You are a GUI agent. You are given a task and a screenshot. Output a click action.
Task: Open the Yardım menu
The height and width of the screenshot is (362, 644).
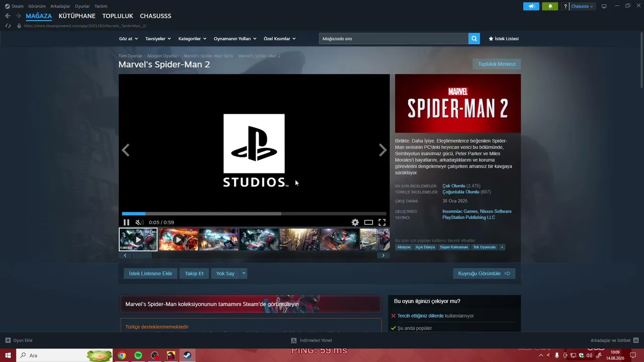point(101,7)
